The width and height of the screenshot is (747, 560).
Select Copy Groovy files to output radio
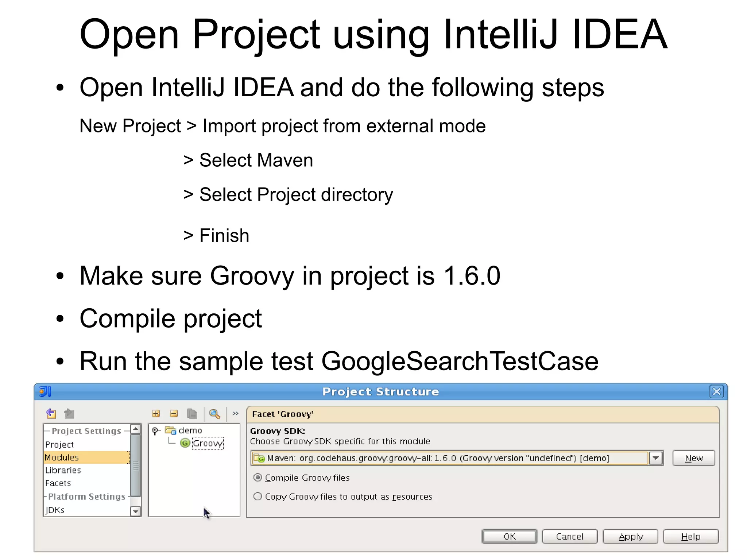pyautogui.click(x=258, y=497)
